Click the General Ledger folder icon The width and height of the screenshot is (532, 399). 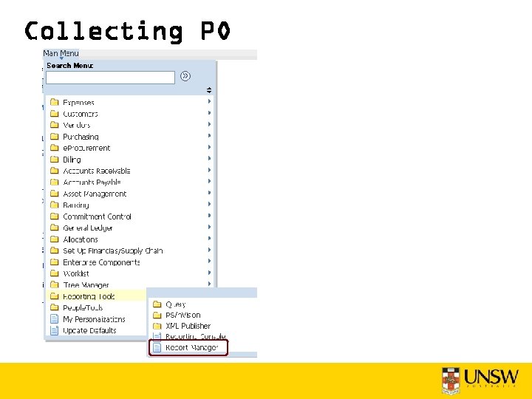point(54,228)
